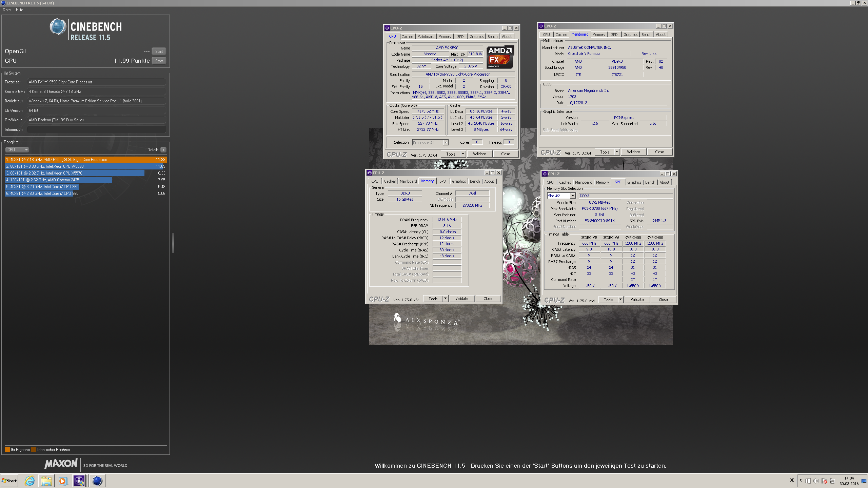Viewport: 868px width, 488px height.
Task: Select the AMD FX-9590 ranking row
Action: coord(86,160)
